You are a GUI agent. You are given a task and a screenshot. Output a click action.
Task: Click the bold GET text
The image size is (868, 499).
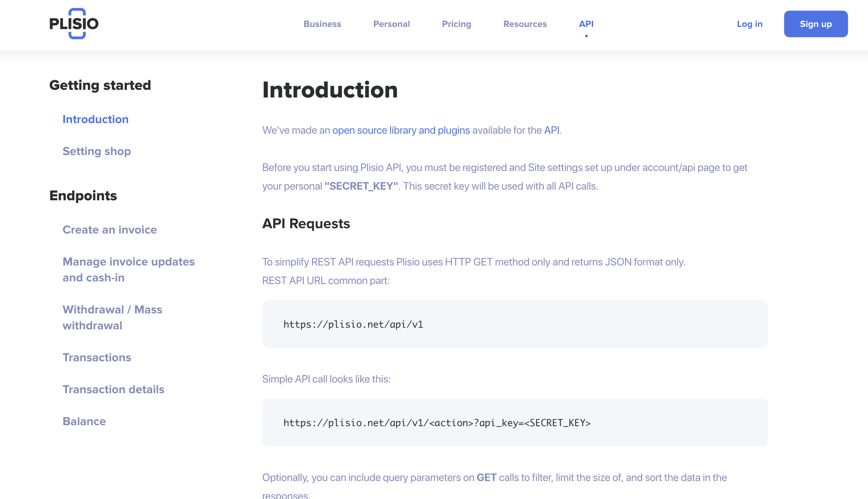[487, 477]
